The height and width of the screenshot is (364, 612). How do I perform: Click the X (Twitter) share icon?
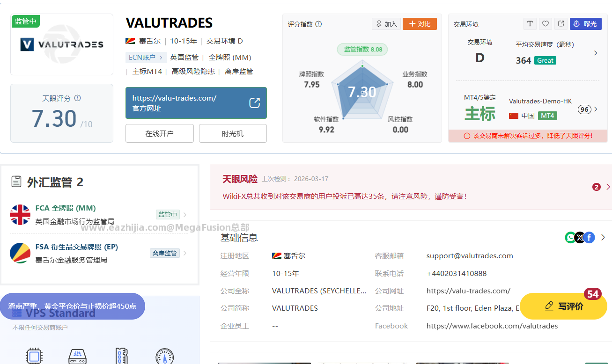tap(580, 238)
